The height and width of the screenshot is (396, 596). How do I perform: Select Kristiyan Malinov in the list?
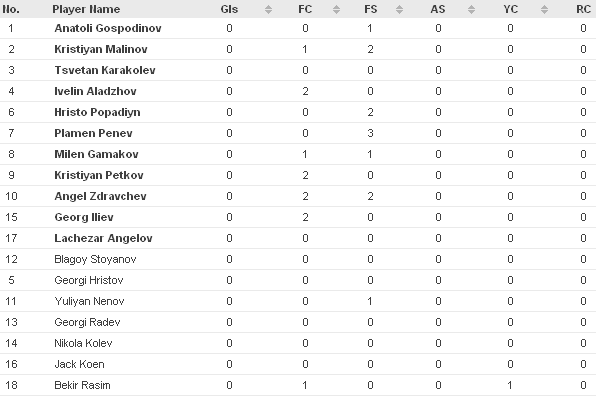coord(101,49)
